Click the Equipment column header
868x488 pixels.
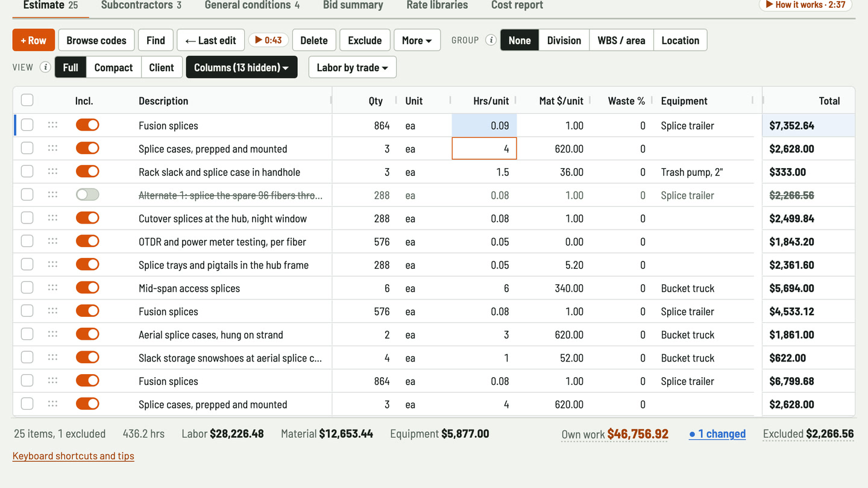pyautogui.click(x=684, y=101)
